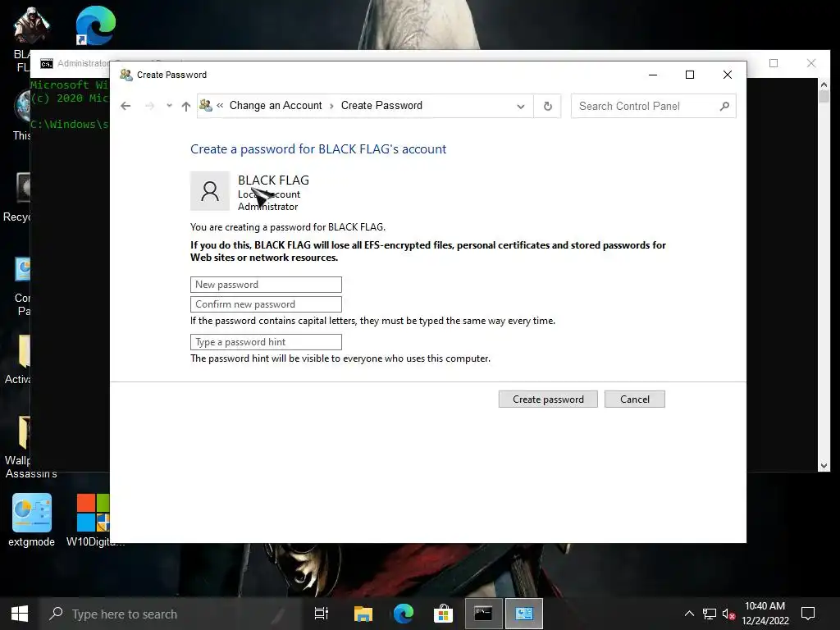This screenshot has width=840, height=630.
Task: Select the extgmode desktop icon
Action: (32, 520)
